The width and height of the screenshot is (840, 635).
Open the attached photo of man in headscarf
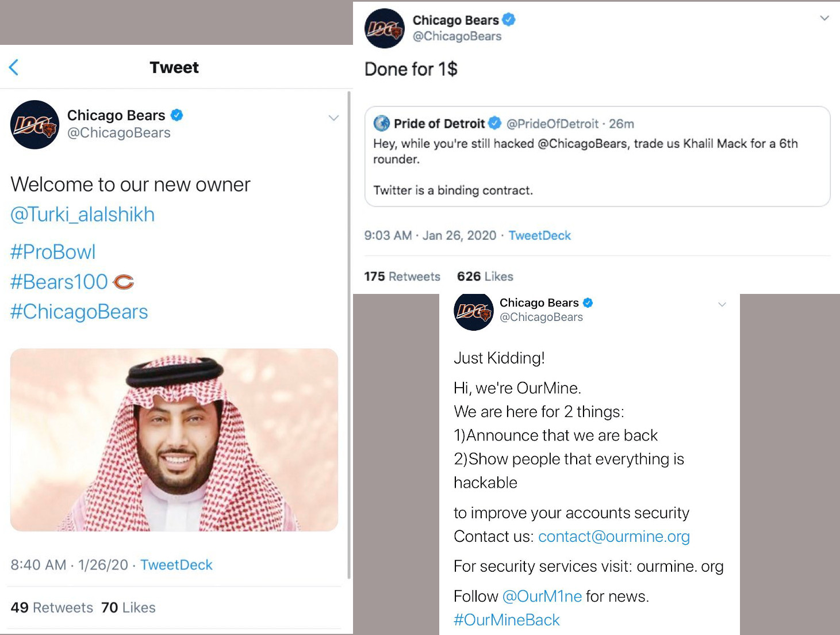[x=174, y=439]
